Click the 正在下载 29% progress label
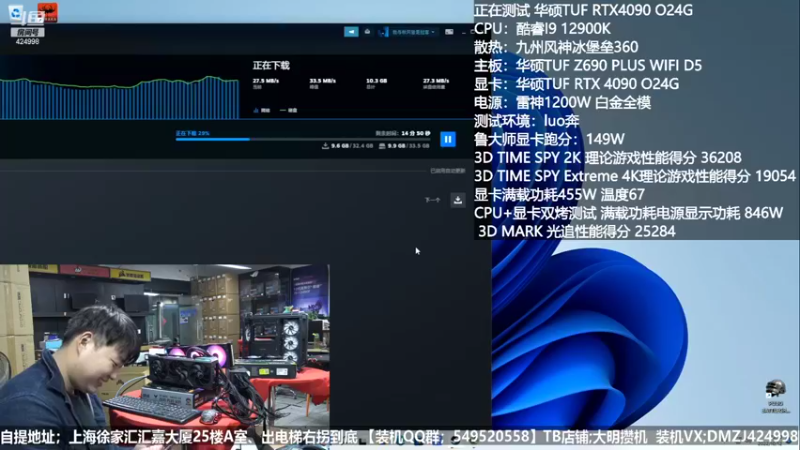 pos(192,133)
